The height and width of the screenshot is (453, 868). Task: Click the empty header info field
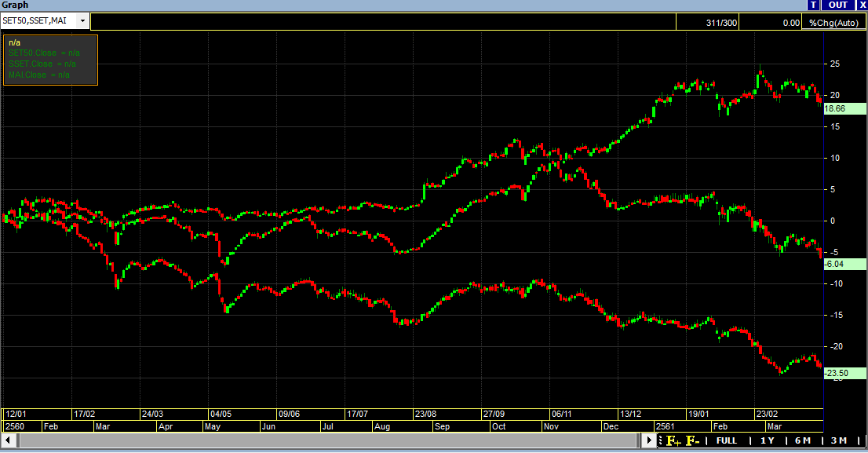click(383, 22)
